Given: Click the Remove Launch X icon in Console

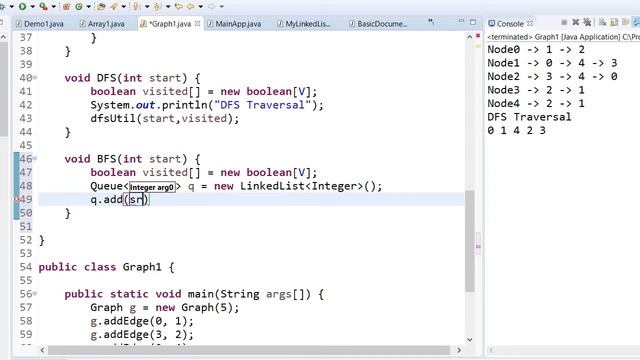Looking at the screenshot, I should [576, 22].
